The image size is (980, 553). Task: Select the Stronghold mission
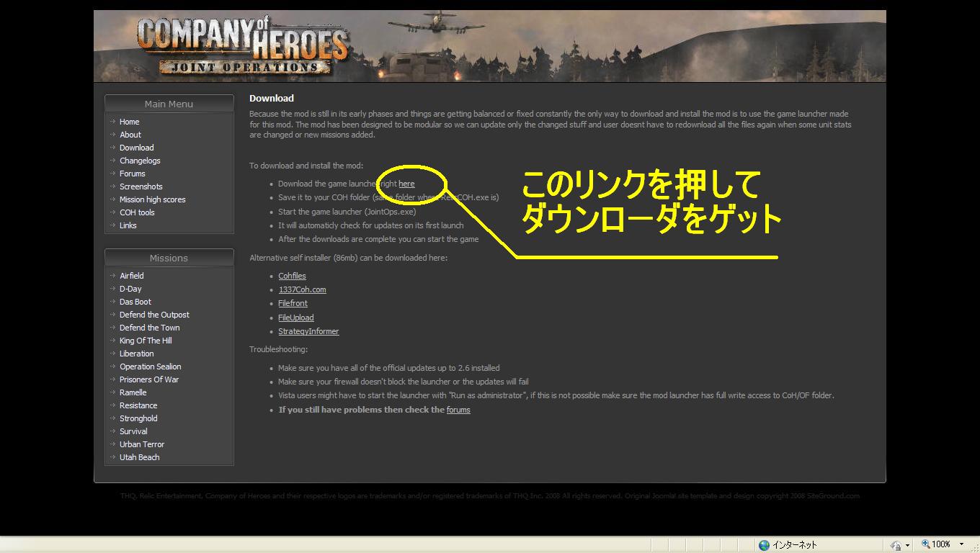coord(138,418)
